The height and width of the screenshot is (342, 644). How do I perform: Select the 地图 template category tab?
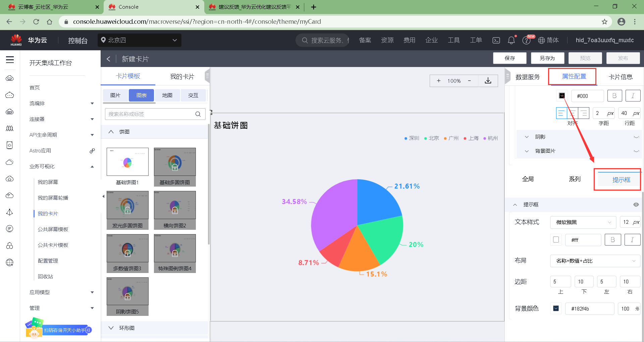tap(167, 95)
